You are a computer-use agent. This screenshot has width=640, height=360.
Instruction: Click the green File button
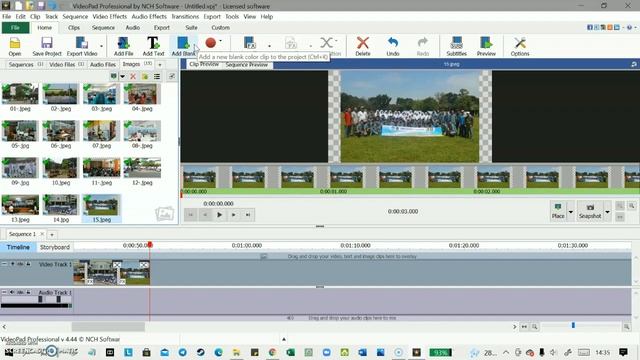point(15,27)
